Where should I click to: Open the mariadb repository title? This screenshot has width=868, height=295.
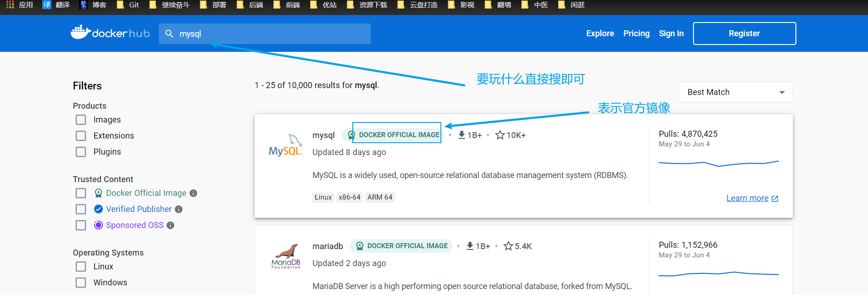tap(327, 246)
